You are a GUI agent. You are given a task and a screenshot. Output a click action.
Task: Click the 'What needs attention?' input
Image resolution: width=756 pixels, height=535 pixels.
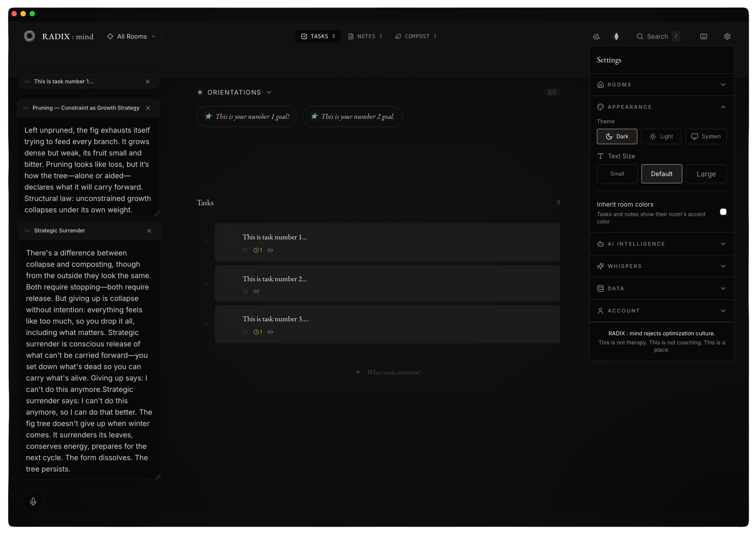tap(394, 372)
